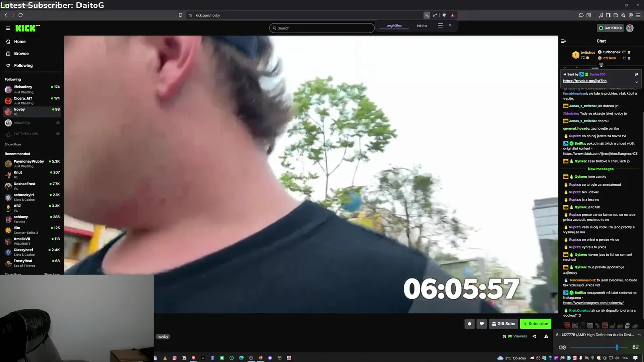Open Brave wallet icon
644x362 pixels.
[x=616, y=15]
